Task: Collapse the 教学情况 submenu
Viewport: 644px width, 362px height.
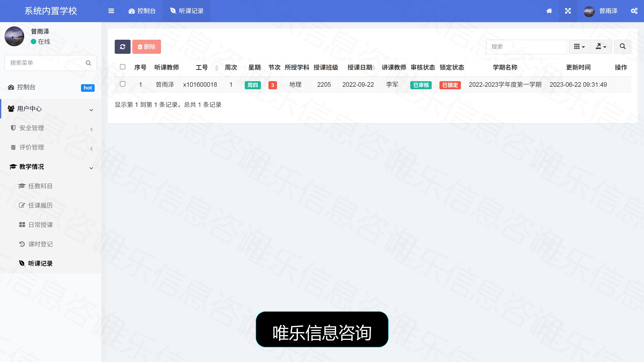Action: 51,167
